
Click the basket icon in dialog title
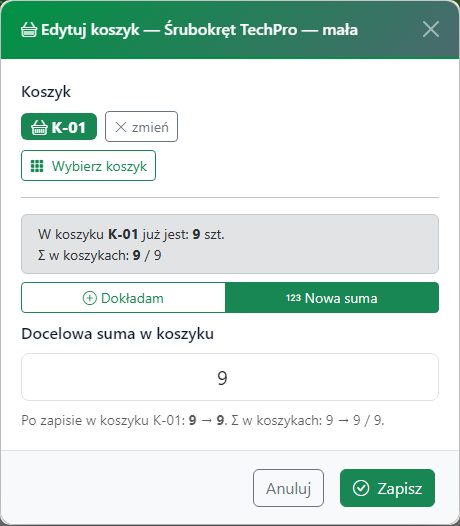click(29, 30)
